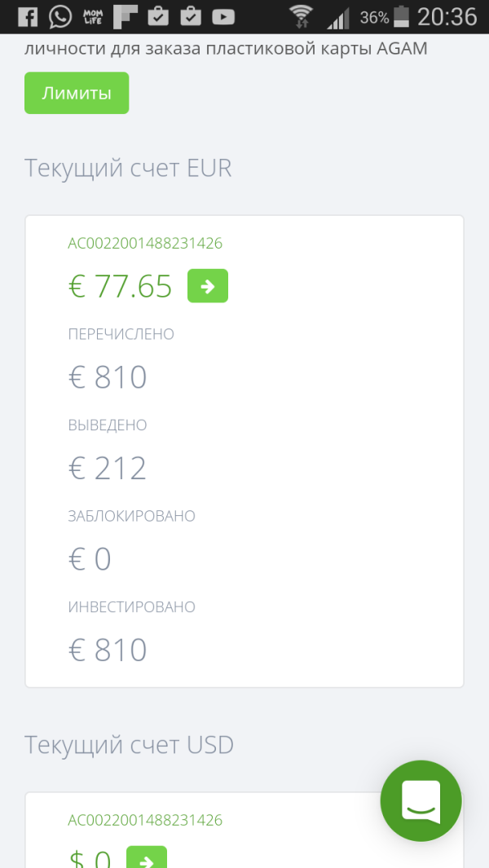Tap the EUR account number AC0022001488231426
Screen dimensions: 489x868
click(145, 243)
